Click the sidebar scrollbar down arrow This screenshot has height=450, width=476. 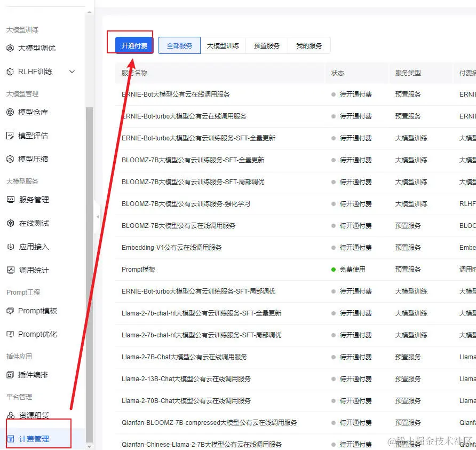tap(89, 446)
